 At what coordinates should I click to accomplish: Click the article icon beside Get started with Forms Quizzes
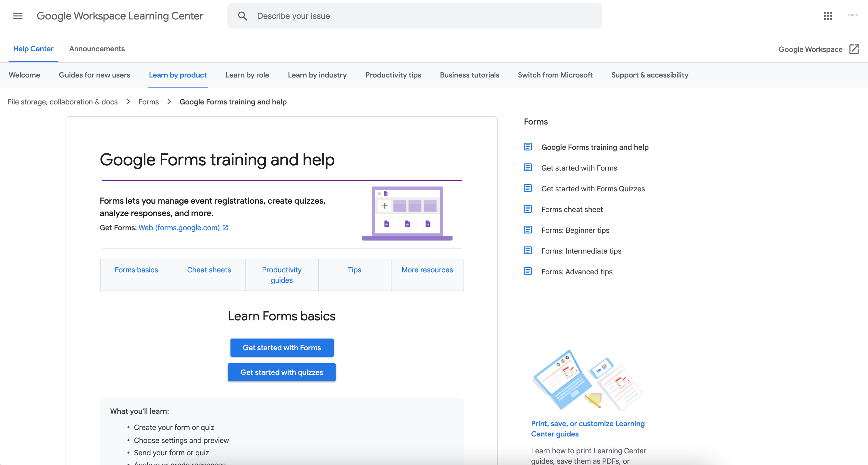point(528,188)
